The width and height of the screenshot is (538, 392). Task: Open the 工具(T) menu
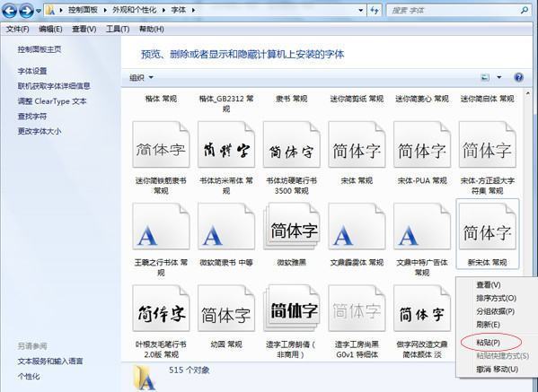coord(118,29)
